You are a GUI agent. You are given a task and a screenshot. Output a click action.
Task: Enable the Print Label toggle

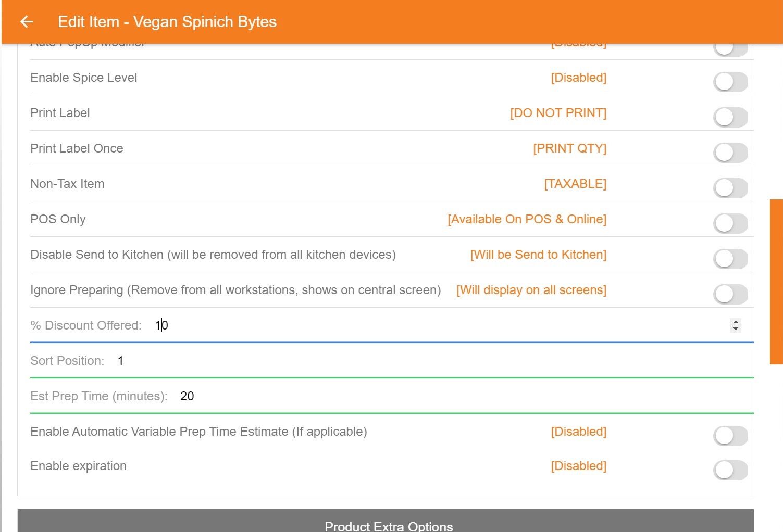(x=730, y=117)
